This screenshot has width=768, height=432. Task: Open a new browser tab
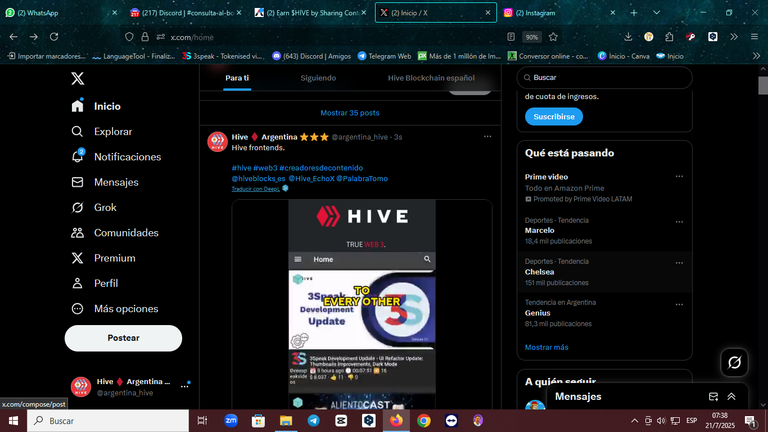click(634, 13)
